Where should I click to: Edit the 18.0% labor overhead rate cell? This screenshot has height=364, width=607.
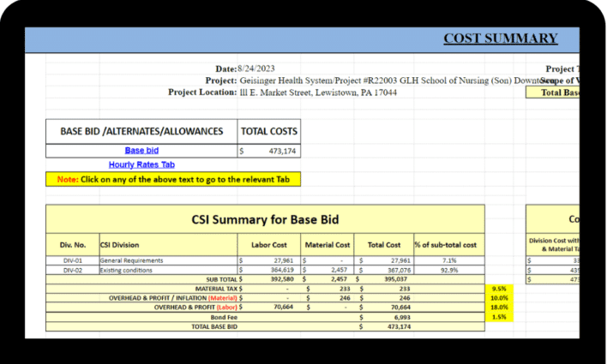tap(498, 307)
